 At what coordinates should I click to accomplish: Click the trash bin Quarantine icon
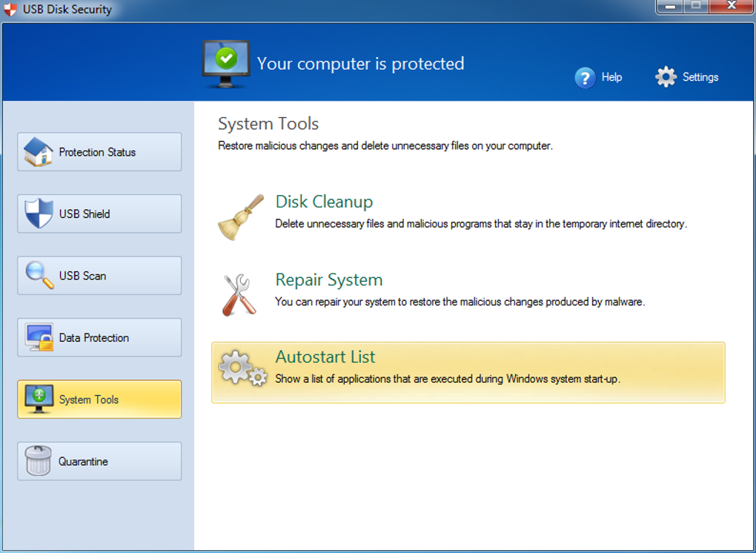[39, 461]
